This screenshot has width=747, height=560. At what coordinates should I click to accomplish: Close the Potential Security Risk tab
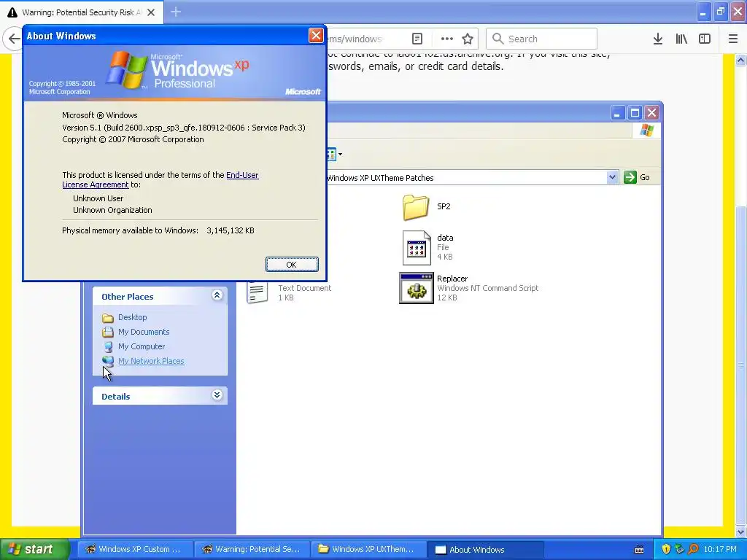(151, 12)
